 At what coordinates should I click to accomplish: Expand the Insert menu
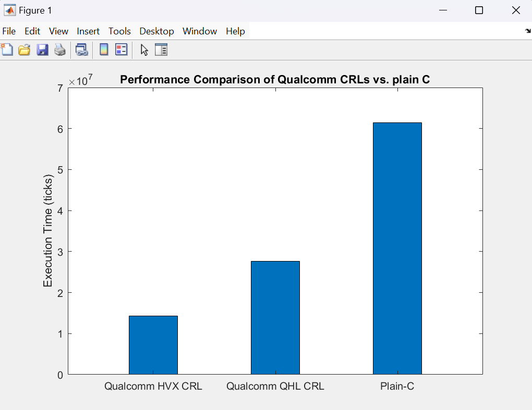pyautogui.click(x=88, y=31)
